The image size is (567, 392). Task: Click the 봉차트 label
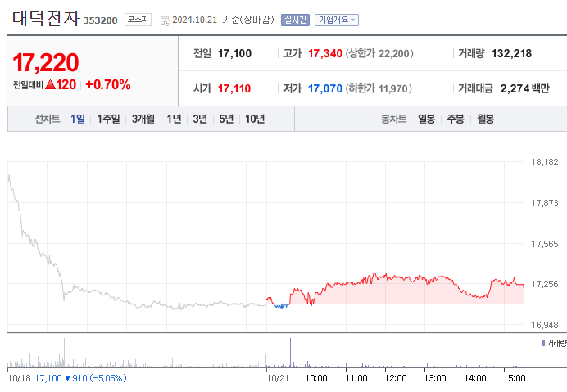[x=393, y=119]
